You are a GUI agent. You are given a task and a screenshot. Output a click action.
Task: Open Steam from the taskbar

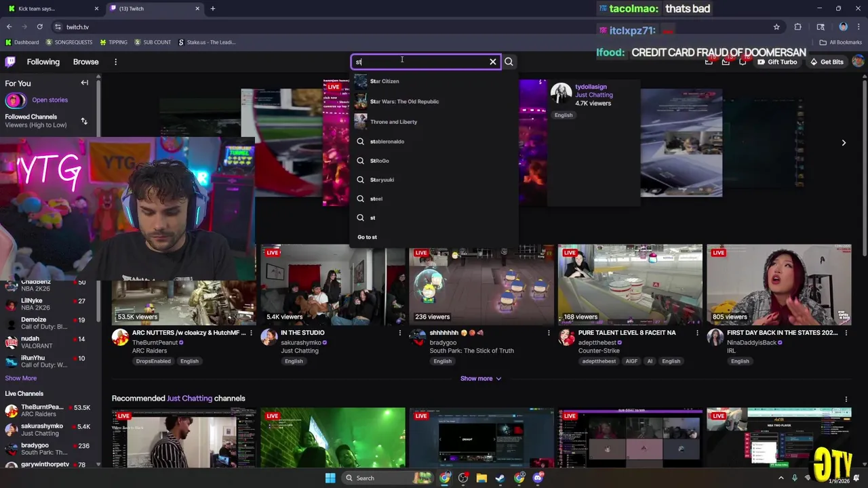pos(500,478)
